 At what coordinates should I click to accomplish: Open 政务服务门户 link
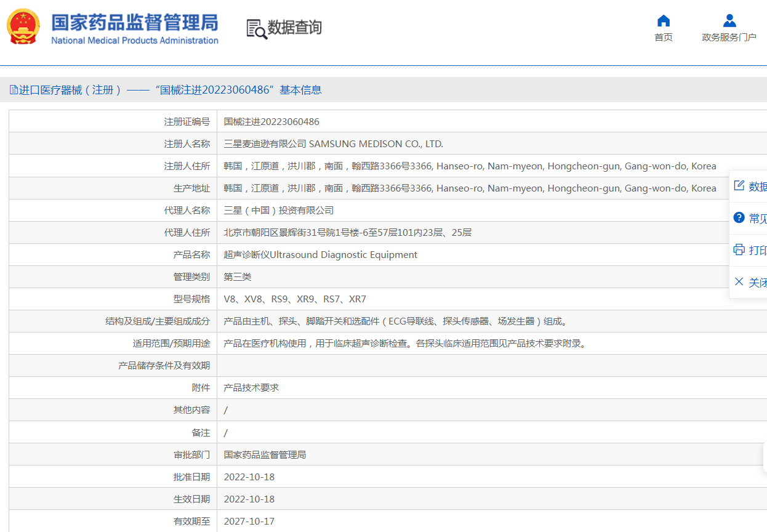point(729,38)
